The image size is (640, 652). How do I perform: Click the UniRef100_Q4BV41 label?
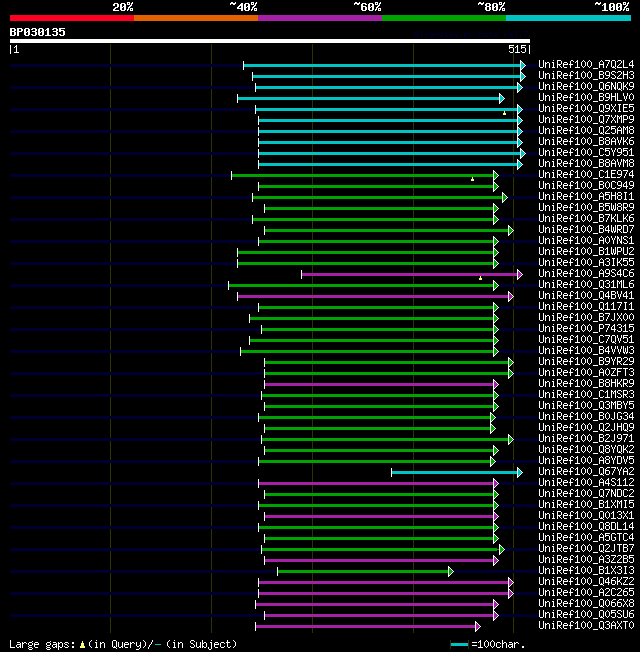coord(586,296)
